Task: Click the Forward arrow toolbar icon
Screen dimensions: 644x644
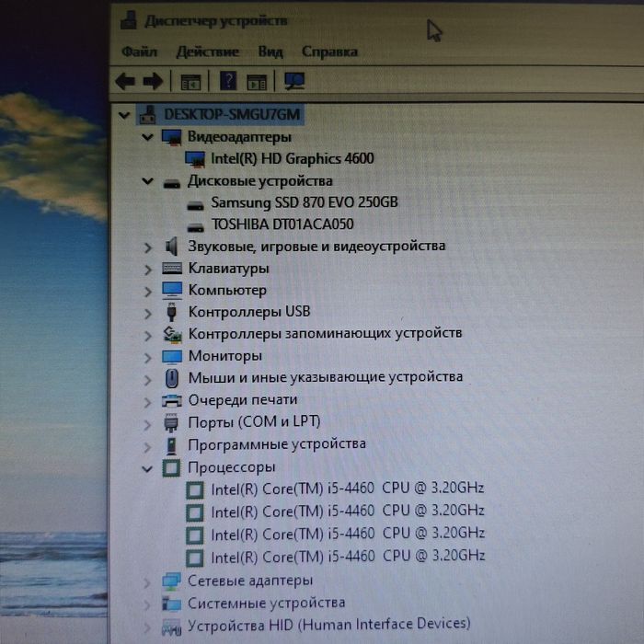Action: (x=153, y=81)
